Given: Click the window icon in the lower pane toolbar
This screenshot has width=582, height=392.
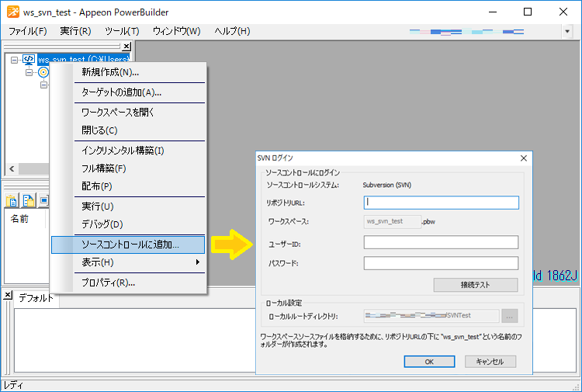Looking at the screenshot, I should [43, 201].
